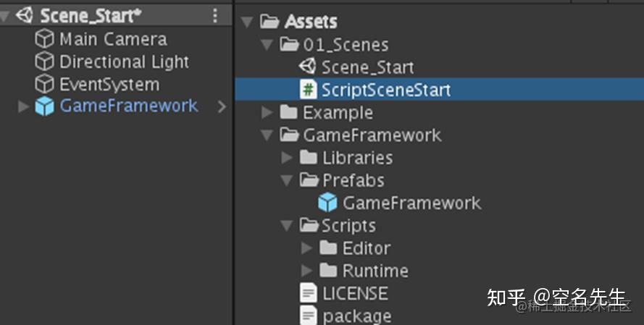The image size is (644, 325).
Task: Click the EventSystem object cube icon
Action: point(44,85)
